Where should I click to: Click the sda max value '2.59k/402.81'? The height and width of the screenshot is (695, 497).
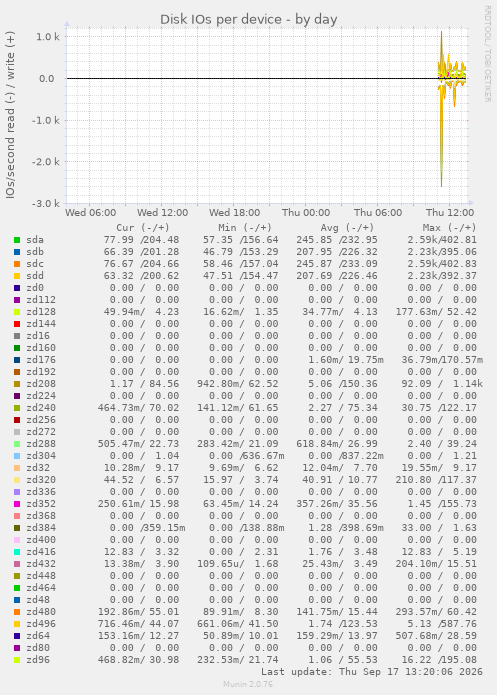[442, 240]
